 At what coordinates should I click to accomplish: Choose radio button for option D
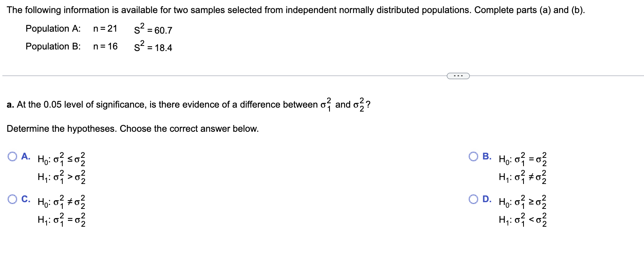click(474, 199)
